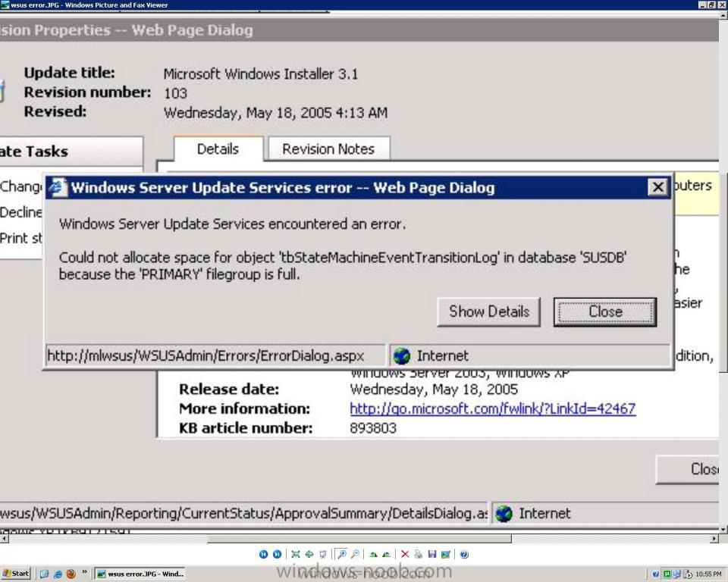Click Internet Explorer icon in error dialog title
This screenshot has width=728, height=582.
(x=58, y=187)
